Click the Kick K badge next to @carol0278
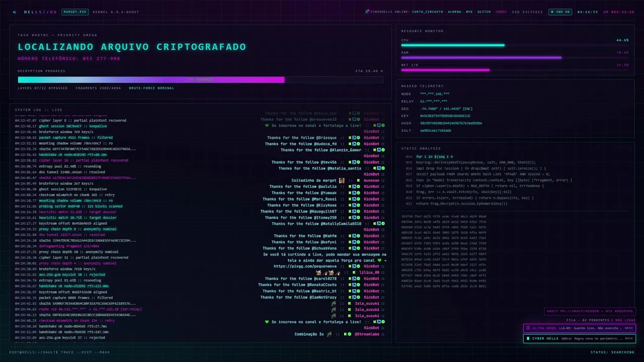The height and width of the screenshot is (362, 644). point(350,279)
